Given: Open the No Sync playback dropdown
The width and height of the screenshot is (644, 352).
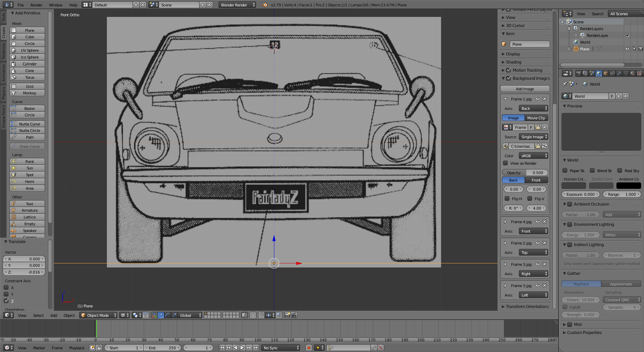Looking at the screenshot, I should [x=281, y=348].
